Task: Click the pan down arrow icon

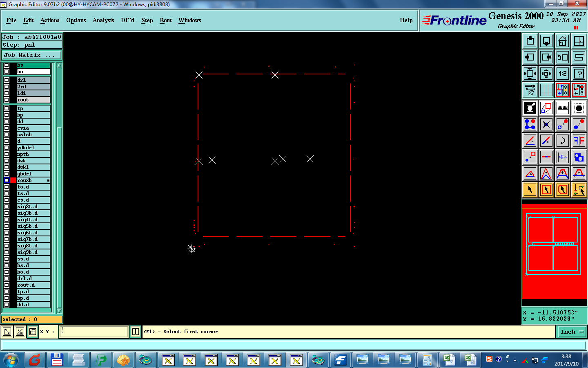Action: (x=546, y=41)
